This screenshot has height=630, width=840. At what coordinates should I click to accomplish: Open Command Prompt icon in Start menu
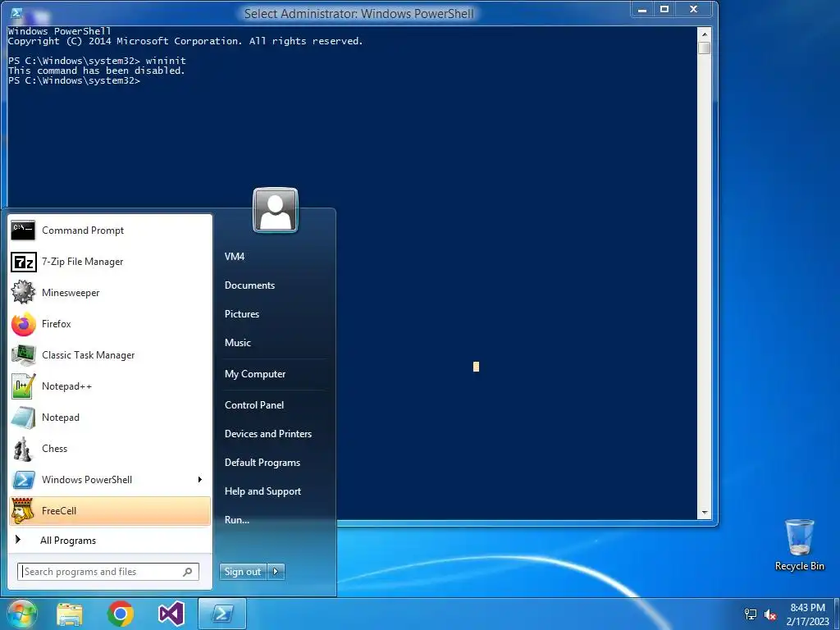[x=23, y=231]
